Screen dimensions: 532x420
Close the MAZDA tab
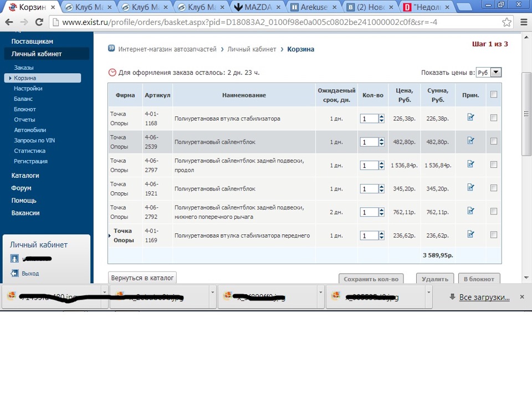click(x=278, y=7)
